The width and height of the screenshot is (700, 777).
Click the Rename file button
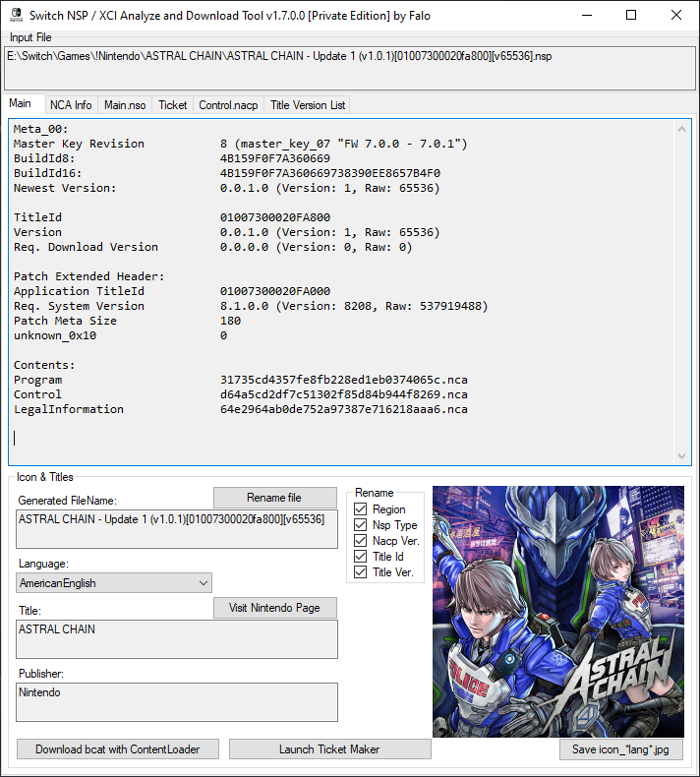274,498
